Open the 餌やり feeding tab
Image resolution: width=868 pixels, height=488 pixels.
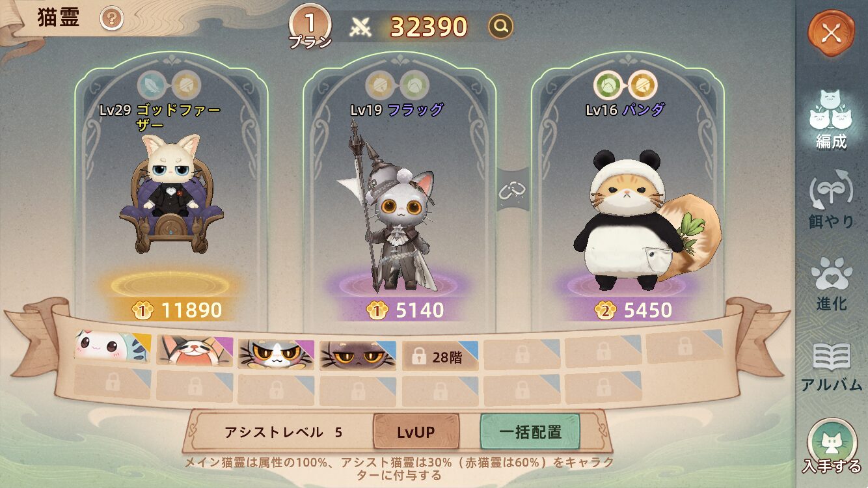coord(831,200)
